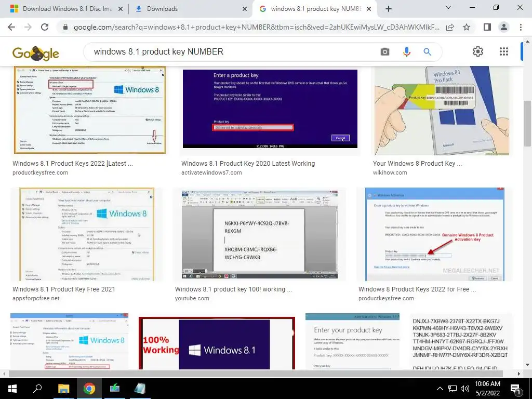Click the browser forward arrow

28,27
